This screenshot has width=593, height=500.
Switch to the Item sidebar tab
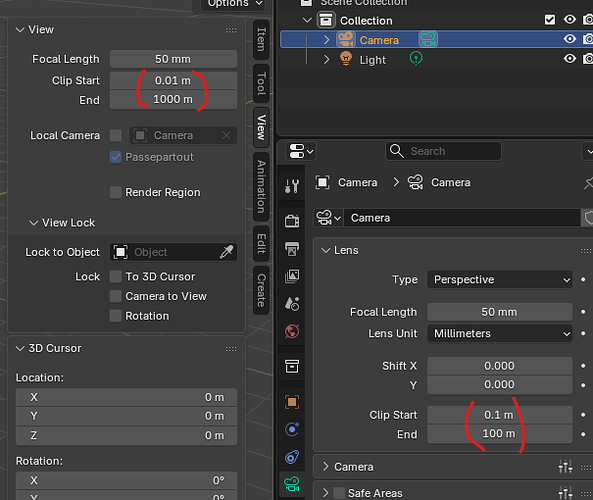tap(261, 39)
